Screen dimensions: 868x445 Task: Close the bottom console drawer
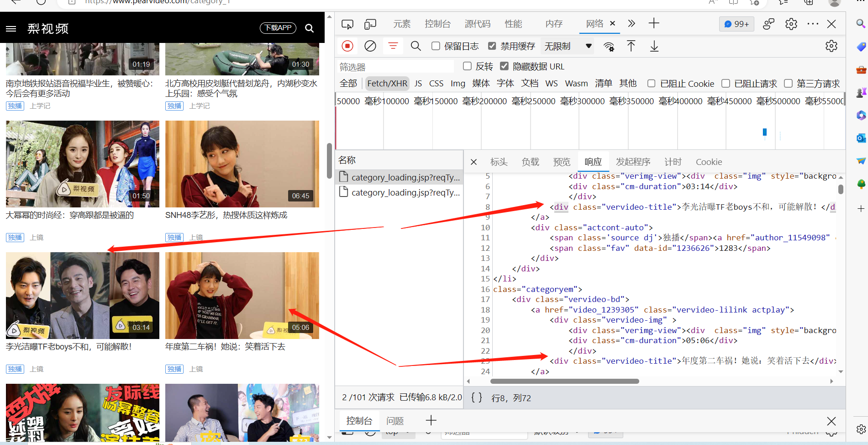pos(831,421)
